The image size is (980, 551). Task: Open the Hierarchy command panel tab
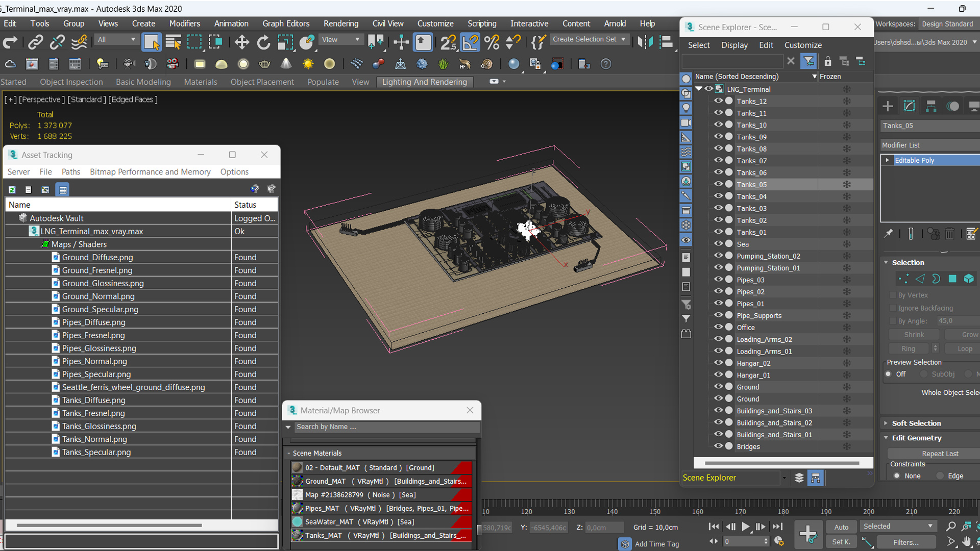(931, 106)
